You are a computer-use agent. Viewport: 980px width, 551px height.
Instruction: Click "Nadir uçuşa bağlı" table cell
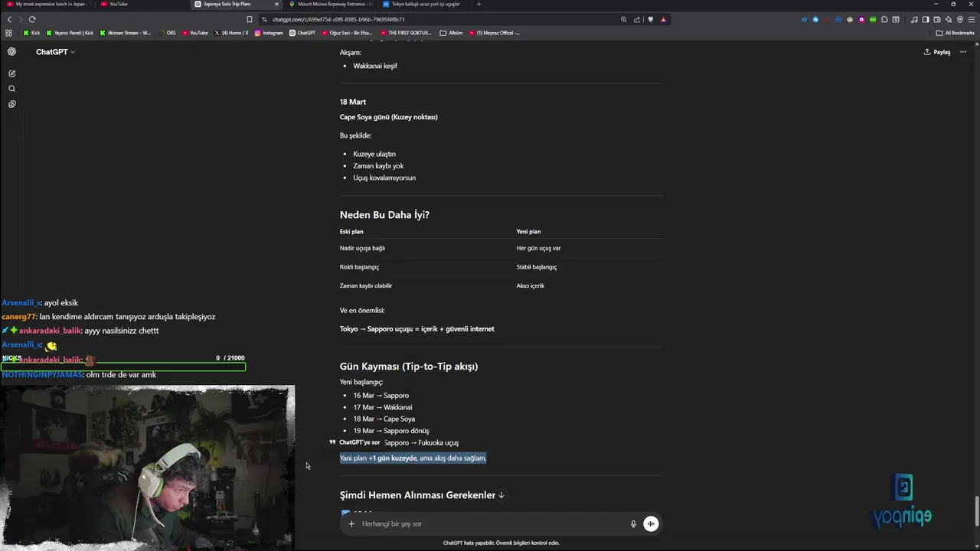pos(362,248)
